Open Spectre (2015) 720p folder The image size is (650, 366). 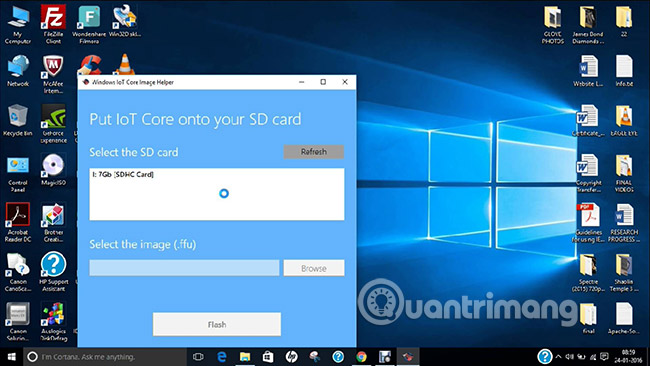click(588, 273)
